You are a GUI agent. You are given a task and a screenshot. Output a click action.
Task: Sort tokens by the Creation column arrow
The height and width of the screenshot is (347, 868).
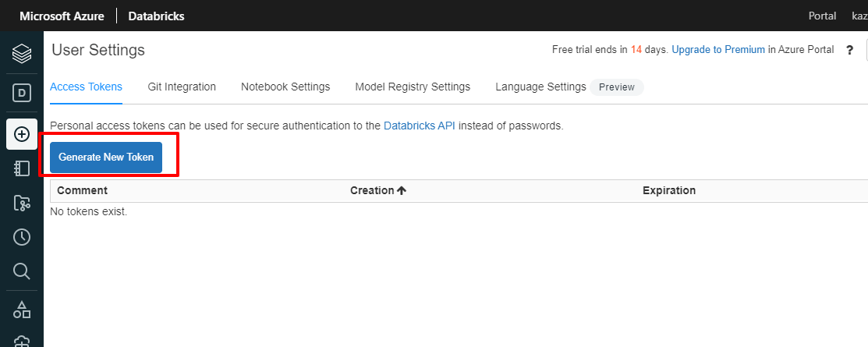(402, 190)
